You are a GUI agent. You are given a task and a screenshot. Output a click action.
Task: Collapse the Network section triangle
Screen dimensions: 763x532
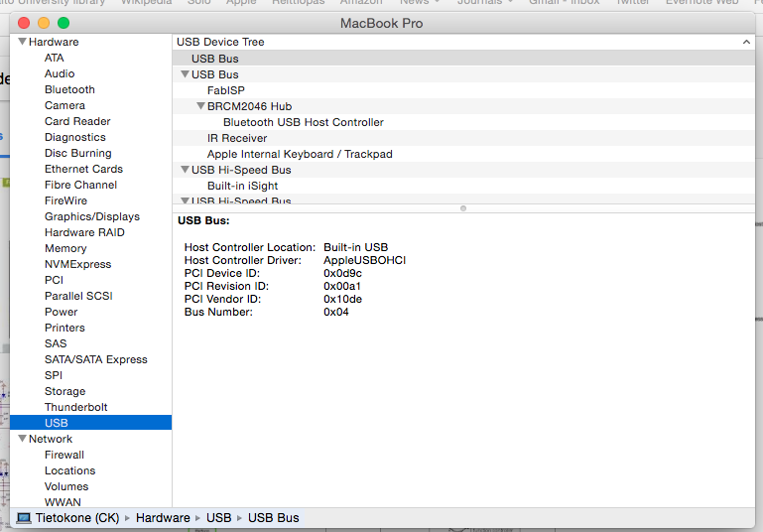[x=22, y=439]
